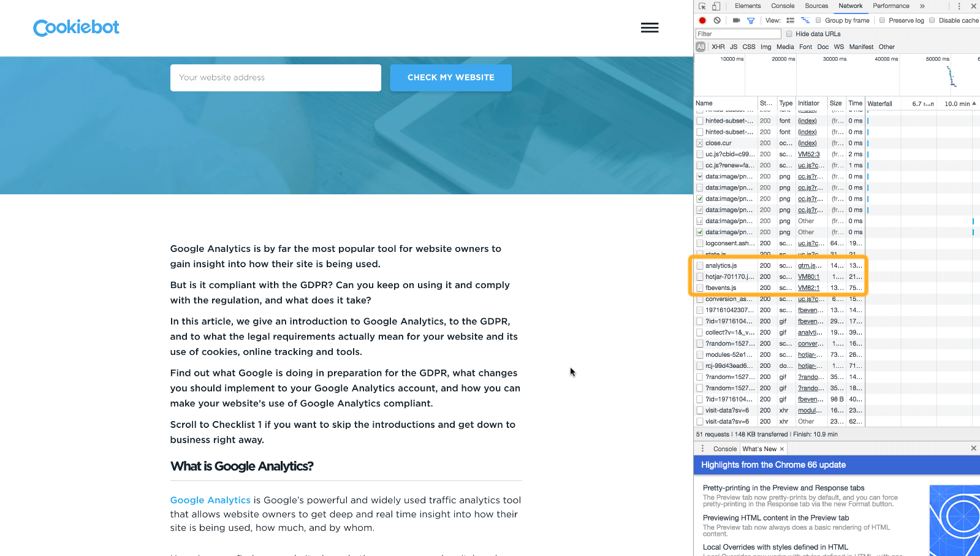Show more DevTools tabs chevron
Image resolution: width=980 pixels, height=556 pixels.
(x=922, y=6)
